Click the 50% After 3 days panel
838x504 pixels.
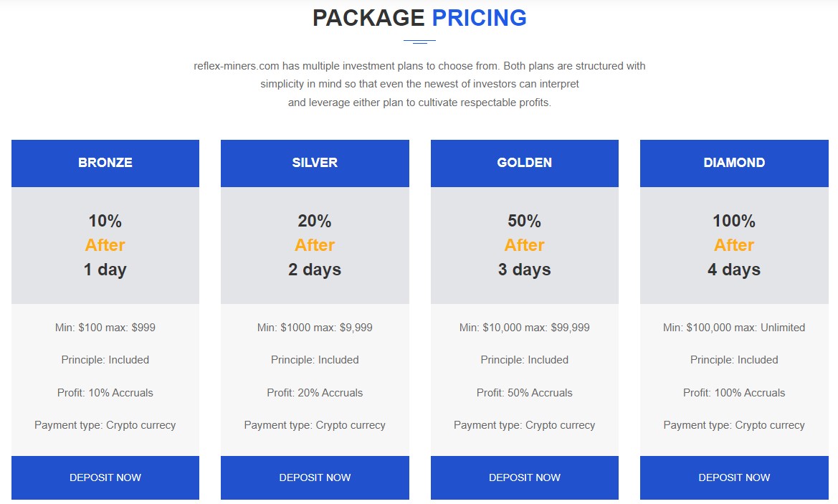524,245
